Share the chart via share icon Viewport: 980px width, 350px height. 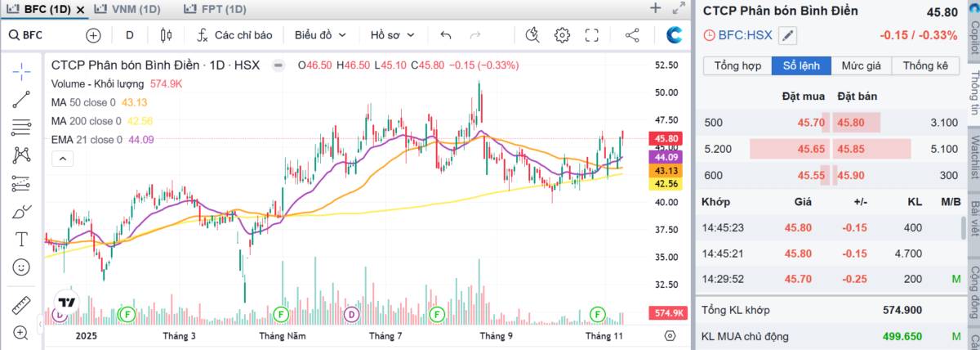[x=632, y=35]
